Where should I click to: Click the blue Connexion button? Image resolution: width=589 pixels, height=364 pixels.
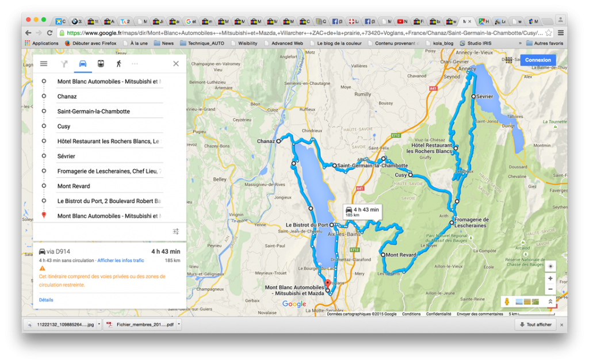pyautogui.click(x=538, y=60)
